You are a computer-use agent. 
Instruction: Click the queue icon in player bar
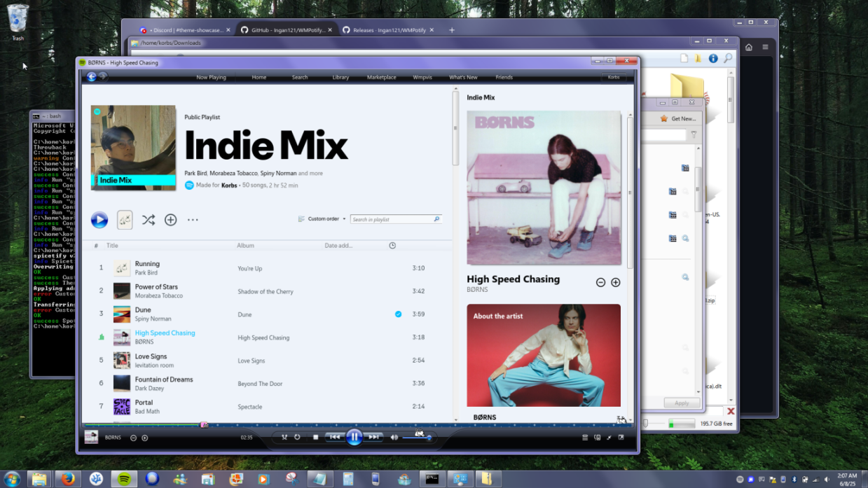click(x=585, y=438)
